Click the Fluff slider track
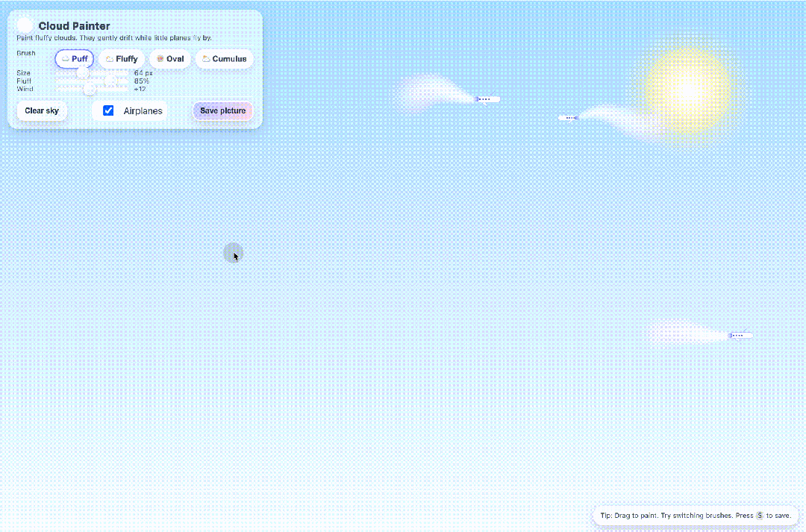Screen dimensions: 806x532 coord(92,81)
